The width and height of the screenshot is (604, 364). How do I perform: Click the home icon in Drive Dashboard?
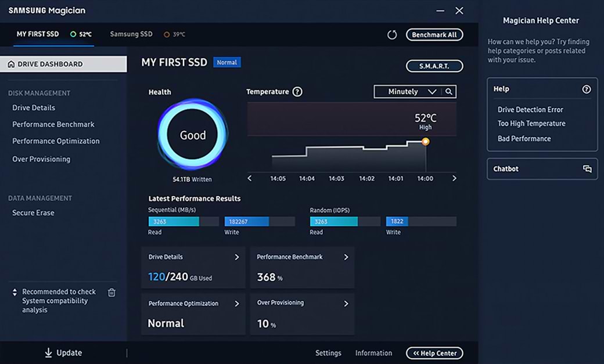click(x=11, y=64)
